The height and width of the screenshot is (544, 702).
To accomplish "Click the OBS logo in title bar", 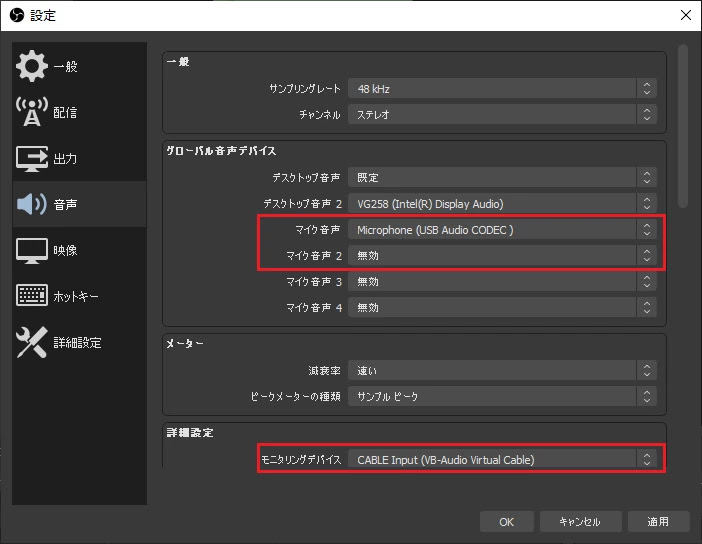I will 17,15.
